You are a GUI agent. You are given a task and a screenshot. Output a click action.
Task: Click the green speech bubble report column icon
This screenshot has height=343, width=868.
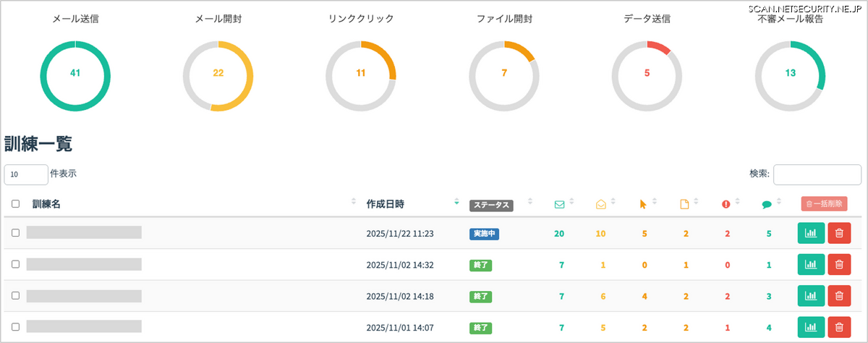767,204
